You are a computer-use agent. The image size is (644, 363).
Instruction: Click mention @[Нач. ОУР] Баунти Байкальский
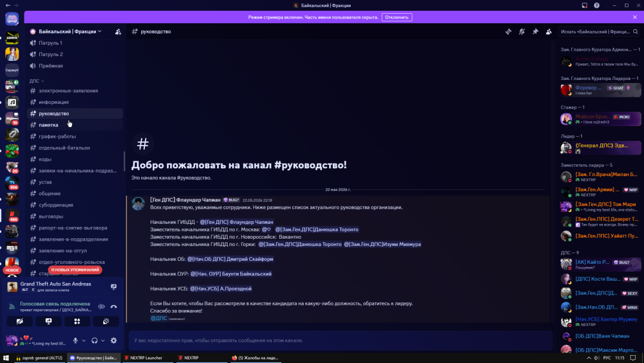(x=231, y=274)
